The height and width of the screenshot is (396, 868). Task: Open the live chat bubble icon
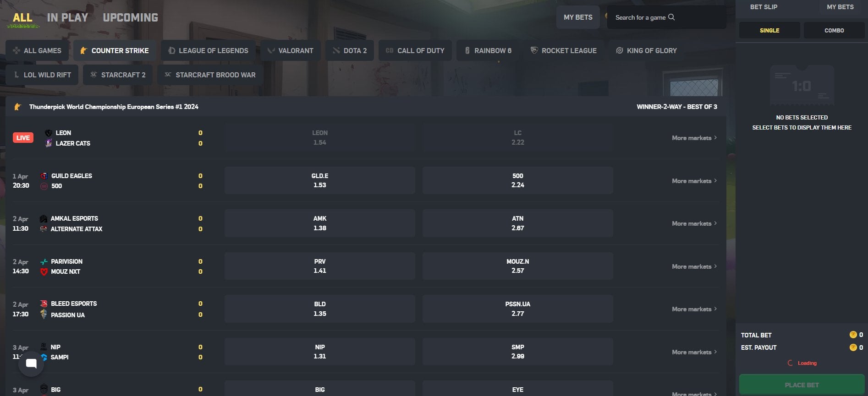click(31, 364)
